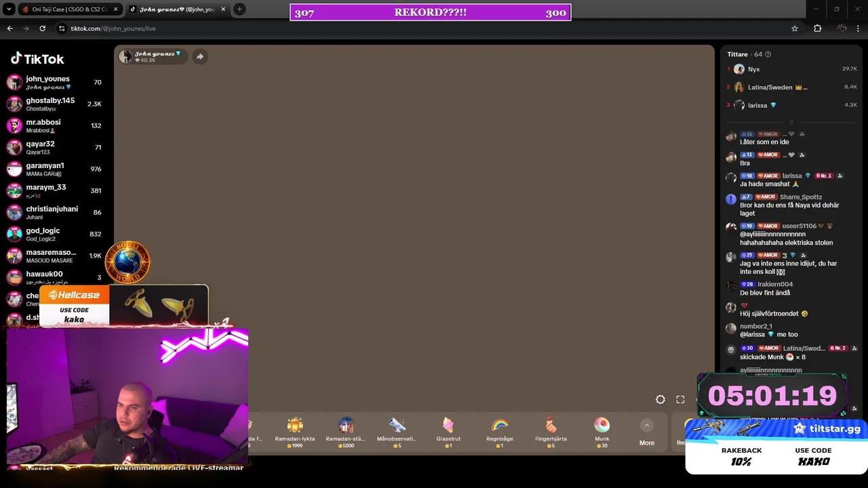This screenshot has height=488, width=868.
Task: Click the tiltstar.gg rakeback banner
Action: point(776,445)
